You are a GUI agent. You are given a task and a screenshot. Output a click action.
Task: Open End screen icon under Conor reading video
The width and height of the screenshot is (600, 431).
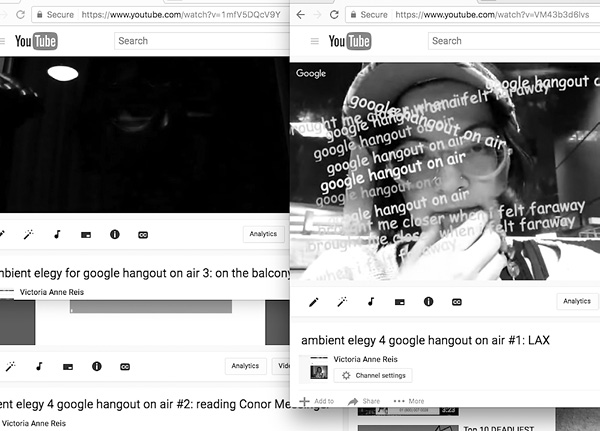coord(68,367)
